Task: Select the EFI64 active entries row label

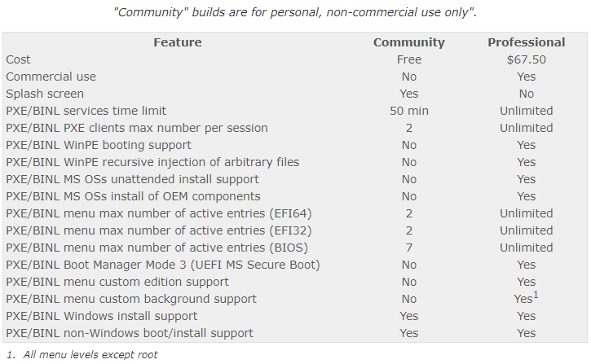Action: [x=159, y=213]
